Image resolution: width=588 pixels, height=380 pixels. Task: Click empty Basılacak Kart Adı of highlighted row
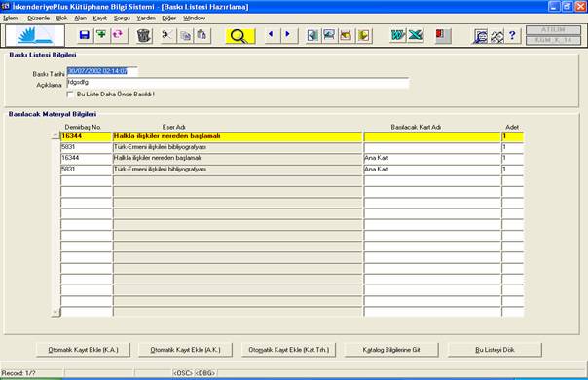click(432, 136)
